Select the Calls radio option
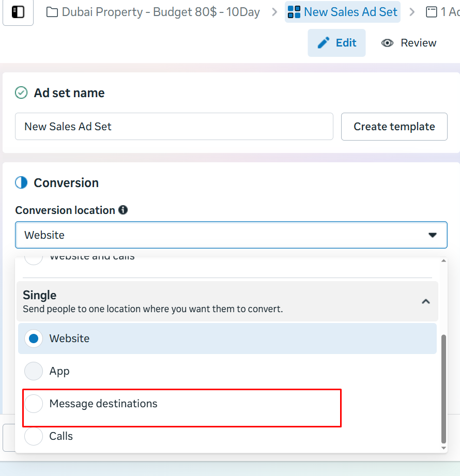460x476 pixels. (34, 436)
